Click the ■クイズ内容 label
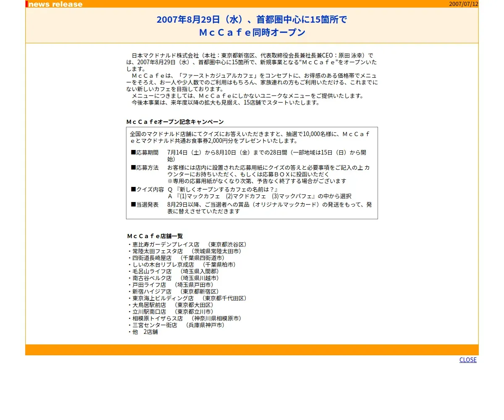The image size is (504, 420). click(x=147, y=189)
